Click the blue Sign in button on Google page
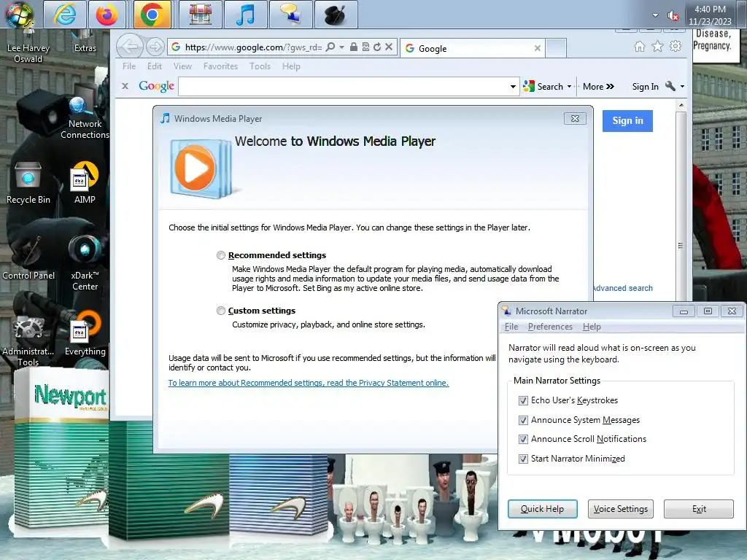747x560 pixels. point(627,121)
